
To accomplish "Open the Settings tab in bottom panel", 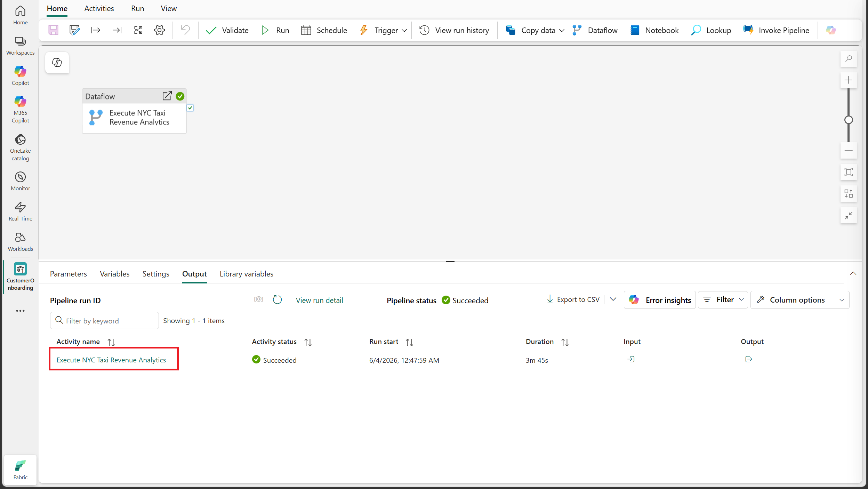I will (x=156, y=274).
